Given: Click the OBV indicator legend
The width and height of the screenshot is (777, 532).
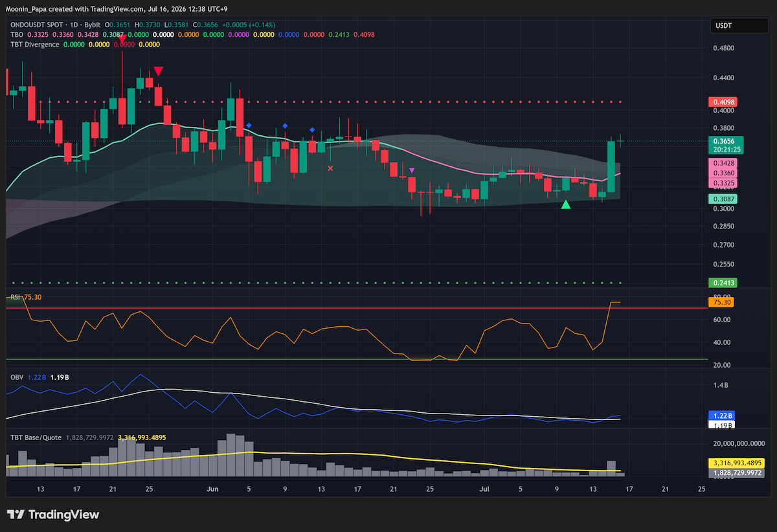Looking at the screenshot, I should click(x=17, y=376).
